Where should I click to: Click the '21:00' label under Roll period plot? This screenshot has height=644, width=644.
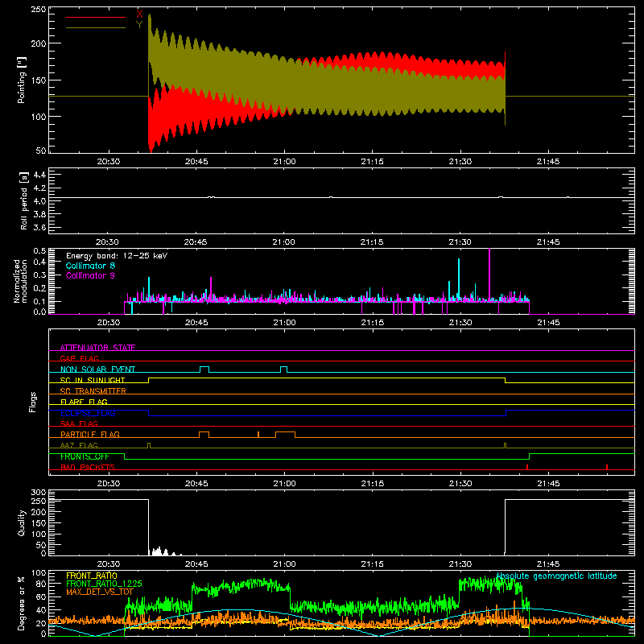coord(284,242)
